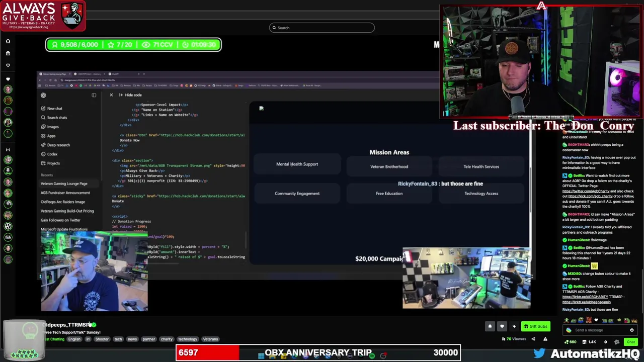Open Apps in ChatGPT sidebar
This screenshot has width=644, height=362.
tap(51, 136)
